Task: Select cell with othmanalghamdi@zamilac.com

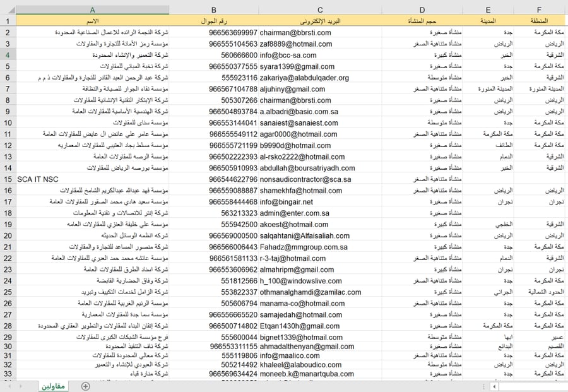Action: point(320,292)
